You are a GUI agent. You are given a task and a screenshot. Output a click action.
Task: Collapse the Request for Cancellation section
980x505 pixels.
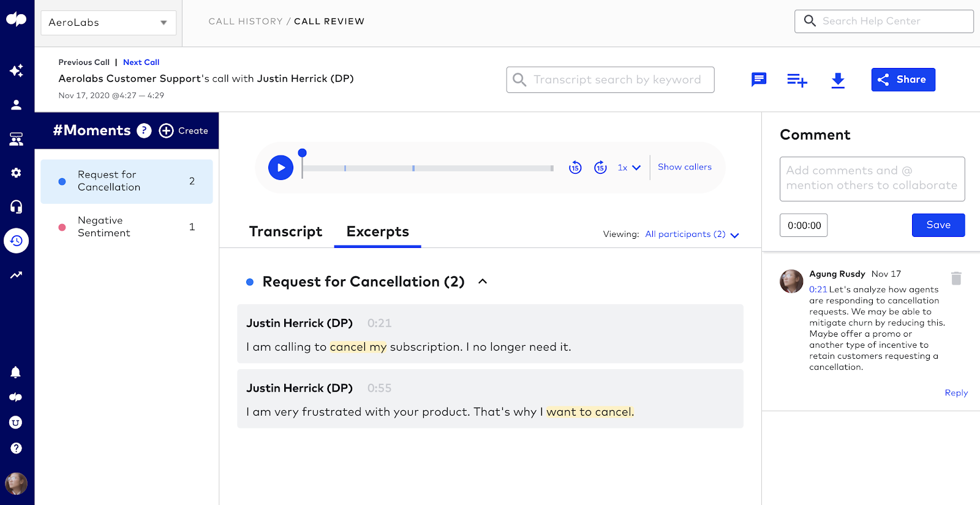pos(483,282)
